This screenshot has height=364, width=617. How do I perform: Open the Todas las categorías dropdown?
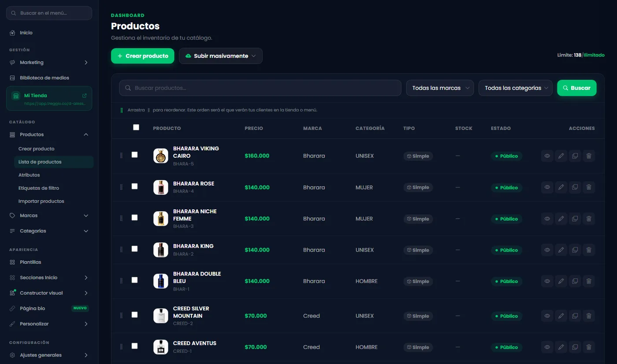click(515, 88)
